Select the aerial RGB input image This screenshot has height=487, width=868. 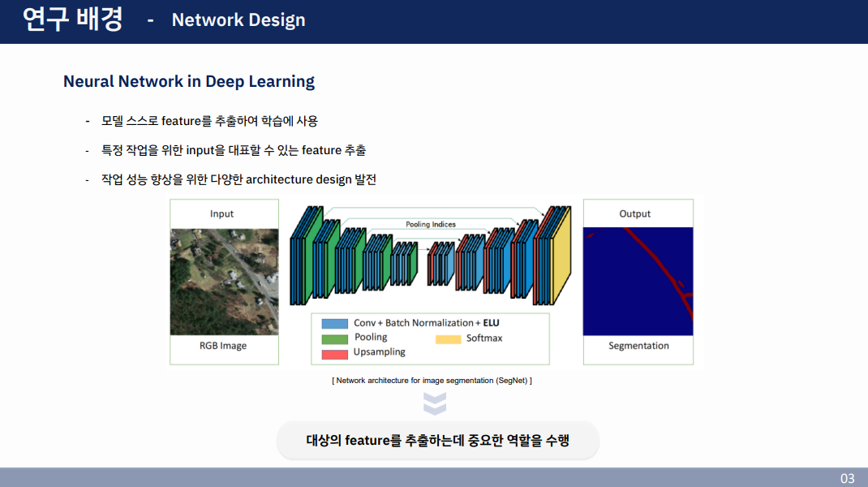coord(224,282)
